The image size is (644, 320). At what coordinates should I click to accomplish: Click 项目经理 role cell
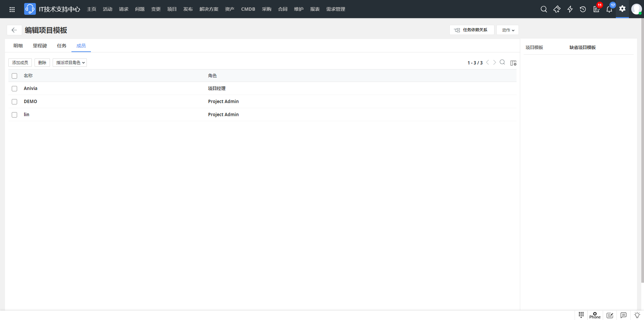217,88
